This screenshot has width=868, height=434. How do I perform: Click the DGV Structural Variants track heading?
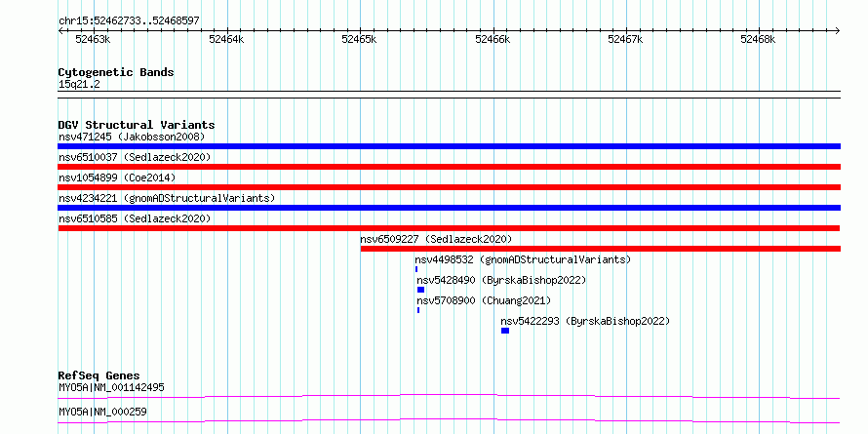137,125
